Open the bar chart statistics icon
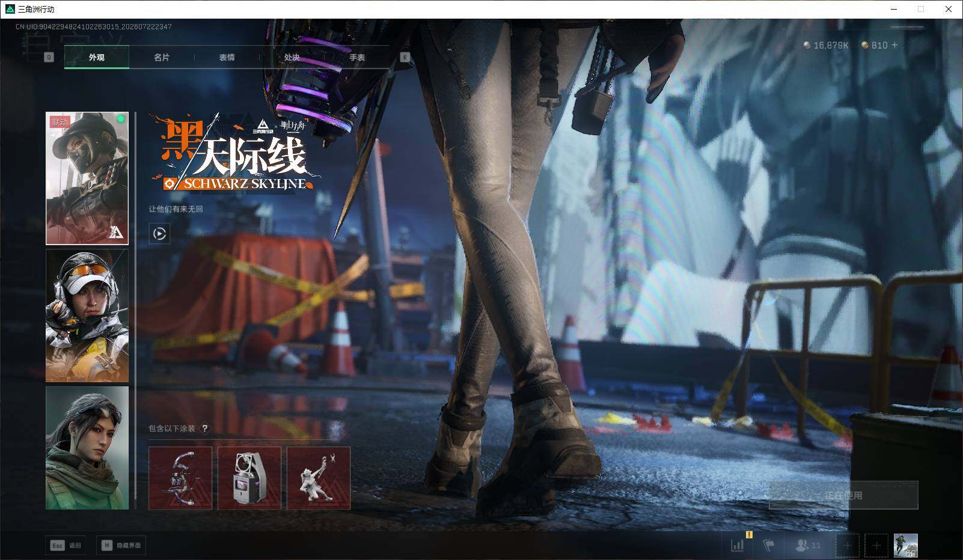Viewport: 963px width, 560px height. point(738,545)
